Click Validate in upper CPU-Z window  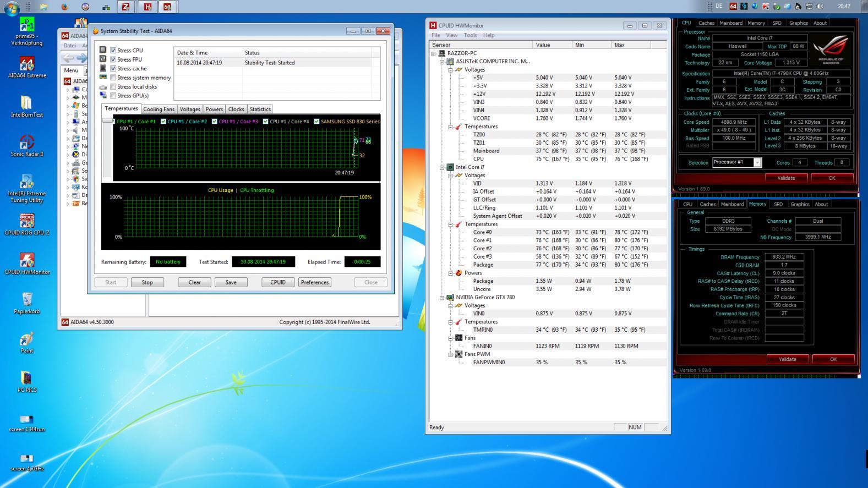pos(786,178)
